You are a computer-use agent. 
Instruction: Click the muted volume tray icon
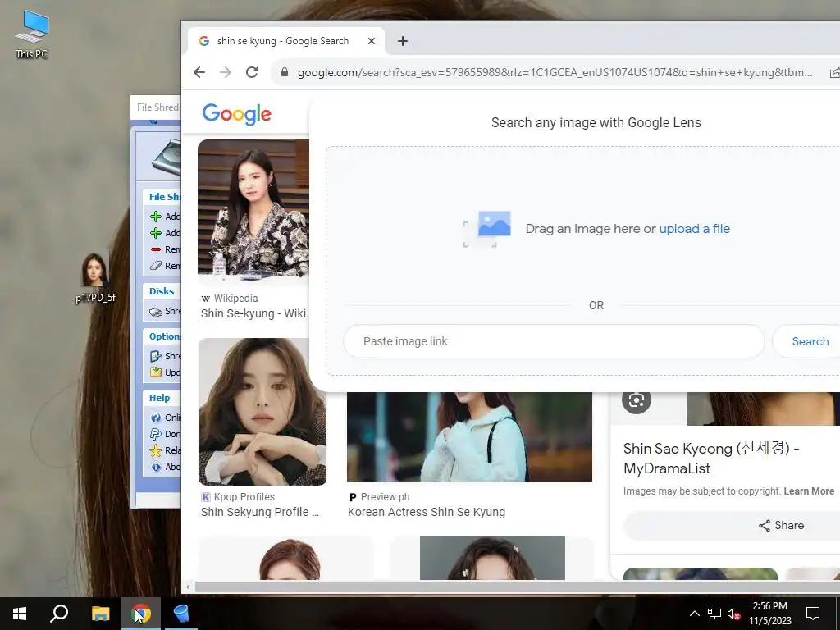coord(733,614)
